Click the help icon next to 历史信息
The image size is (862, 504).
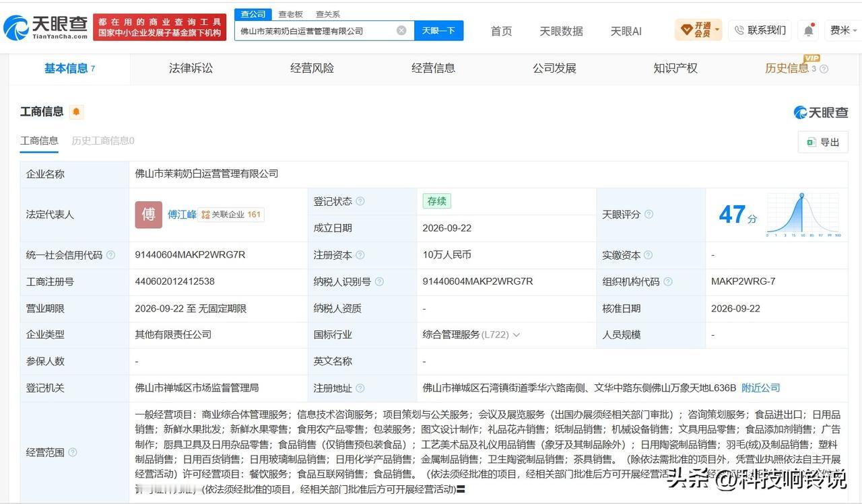tap(824, 69)
